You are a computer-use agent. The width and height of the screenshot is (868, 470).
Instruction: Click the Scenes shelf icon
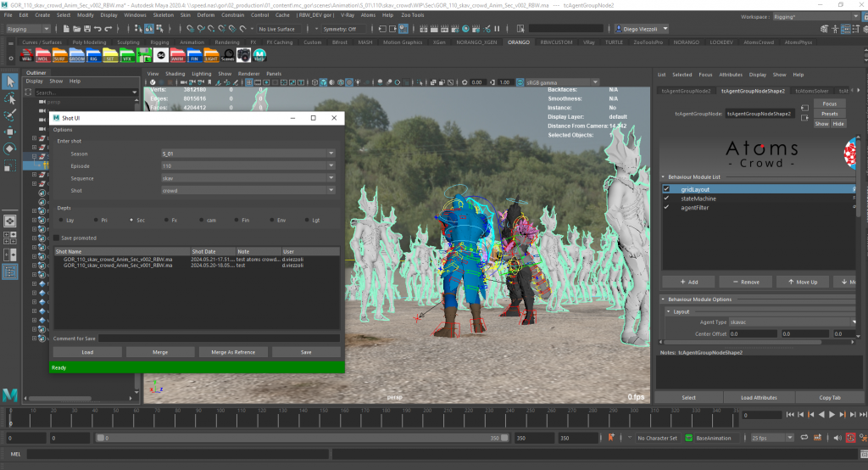[227, 55]
